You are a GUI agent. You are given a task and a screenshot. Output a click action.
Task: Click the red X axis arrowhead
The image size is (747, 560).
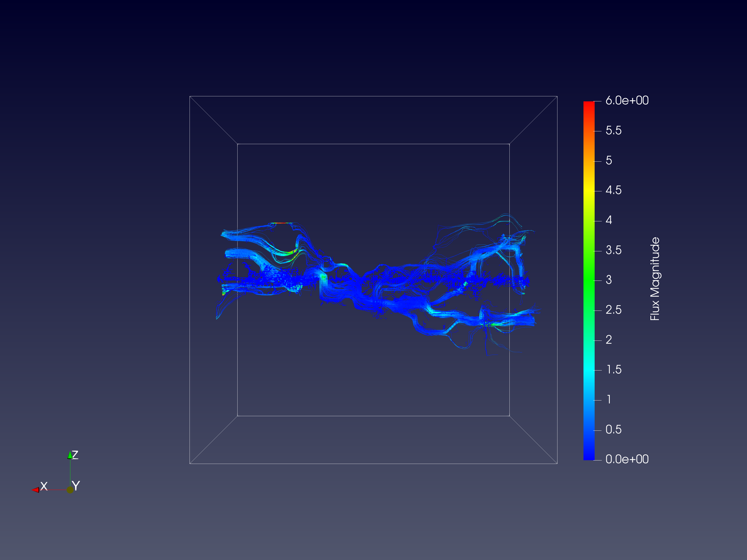pos(35,490)
